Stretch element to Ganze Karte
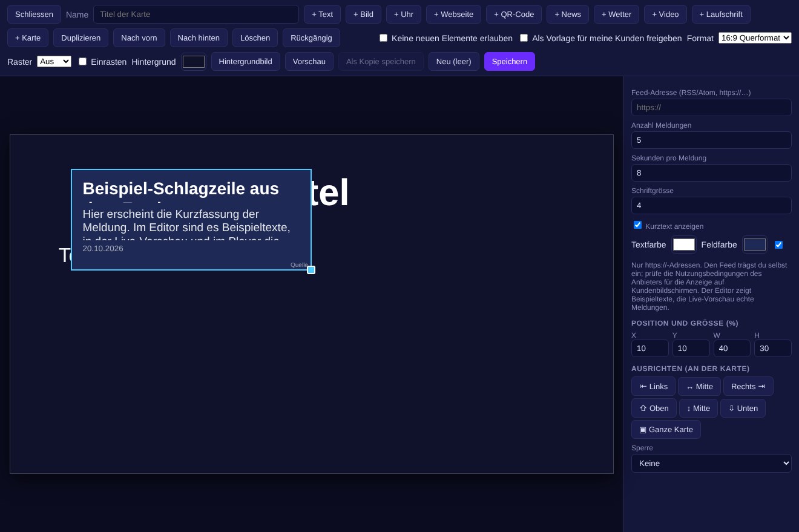Screen dimensions: 799x532 click(x=666, y=429)
